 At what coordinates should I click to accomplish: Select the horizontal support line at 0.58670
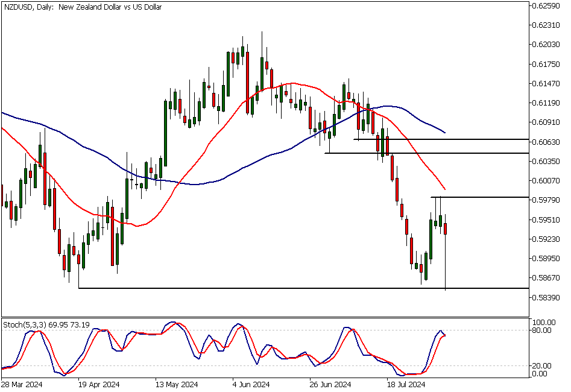coord(241,288)
